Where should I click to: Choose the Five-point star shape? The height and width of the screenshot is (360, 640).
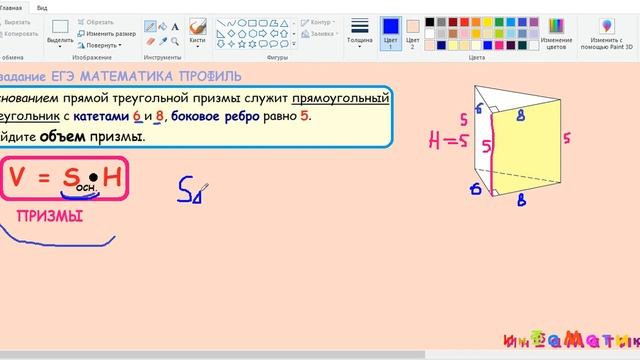point(242,44)
